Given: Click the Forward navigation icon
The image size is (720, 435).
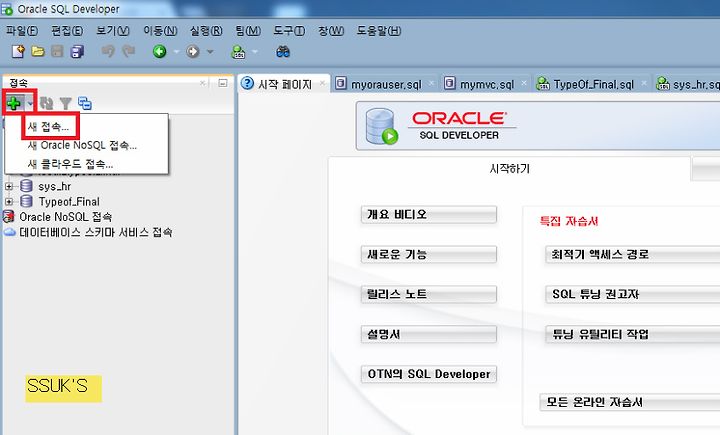Looking at the screenshot, I should [x=193, y=51].
